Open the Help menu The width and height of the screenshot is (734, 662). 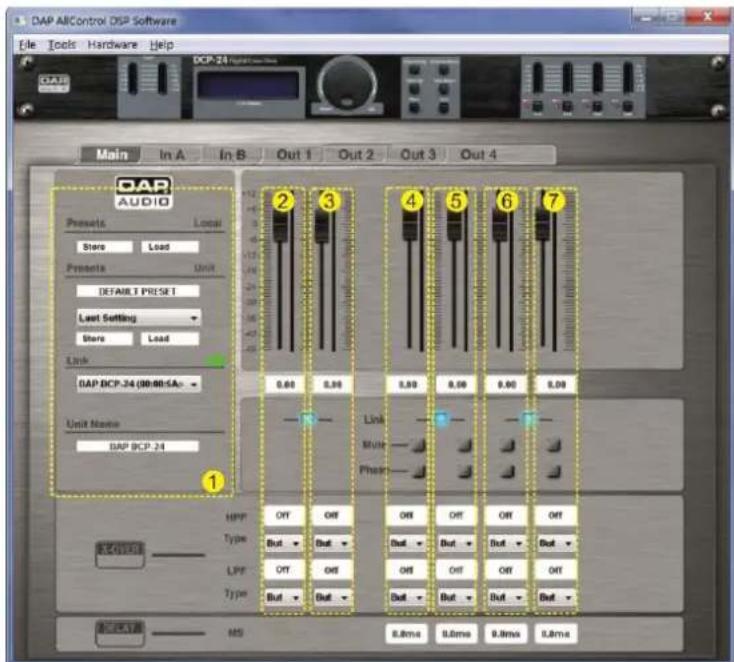coord(161,45)
